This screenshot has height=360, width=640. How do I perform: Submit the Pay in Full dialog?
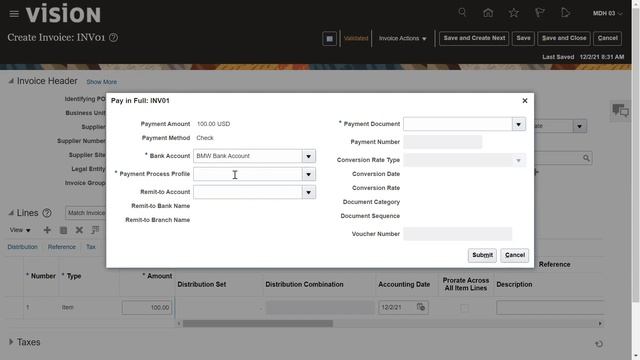pos(482,255)
